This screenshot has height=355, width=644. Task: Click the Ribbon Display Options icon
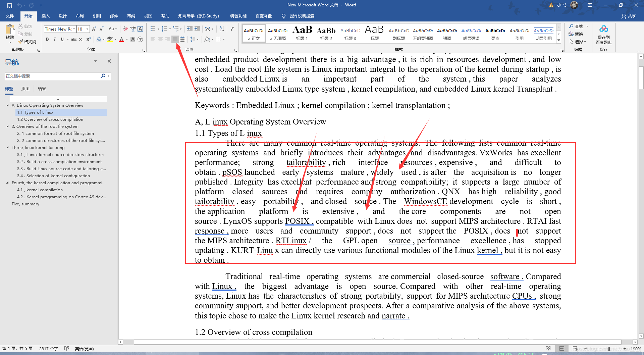click(x=590, y=5)
